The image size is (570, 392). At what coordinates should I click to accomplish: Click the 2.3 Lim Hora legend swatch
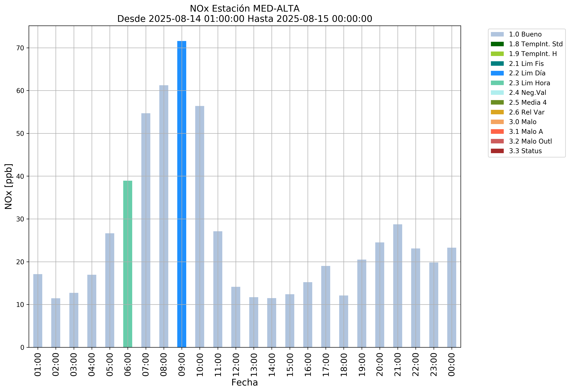497,83
